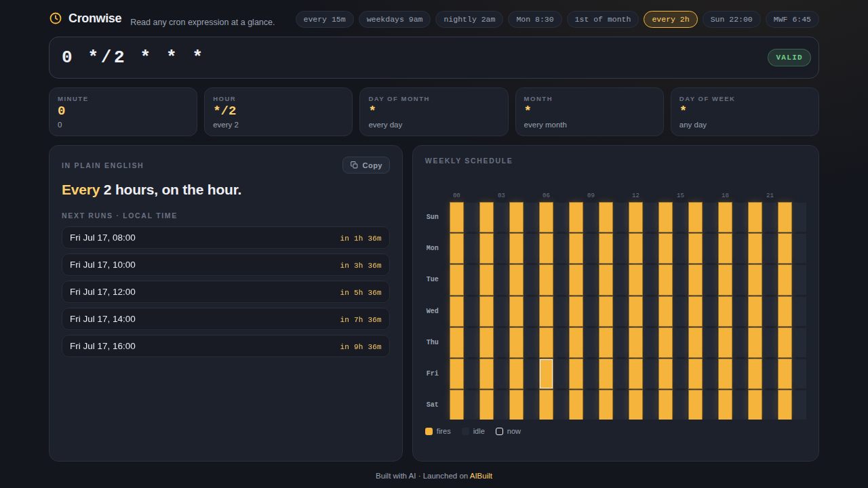Screen dimensions: 868x488
Task: Select the DAY OF MONTH field card
Action: pyautogui.click(x=434, y=112)
